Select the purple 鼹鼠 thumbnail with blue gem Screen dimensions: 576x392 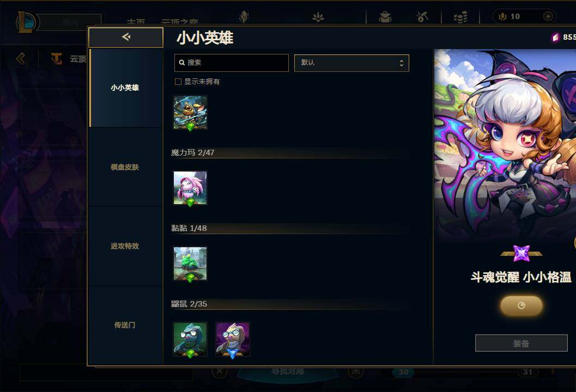[233, 339]
